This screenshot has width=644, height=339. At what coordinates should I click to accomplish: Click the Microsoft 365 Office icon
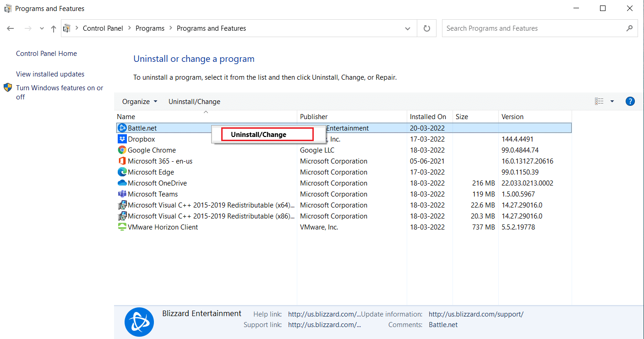pyautogui.click(x=122, y=161)
